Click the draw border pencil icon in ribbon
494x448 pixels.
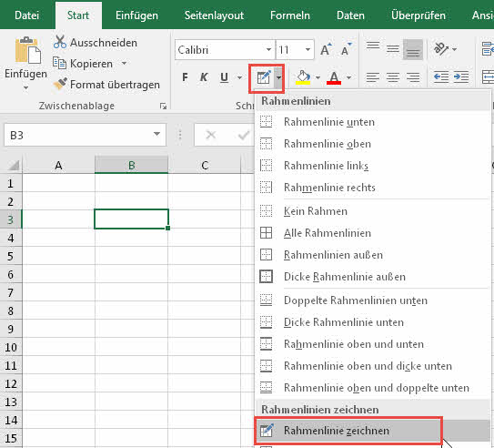[264, 77]
